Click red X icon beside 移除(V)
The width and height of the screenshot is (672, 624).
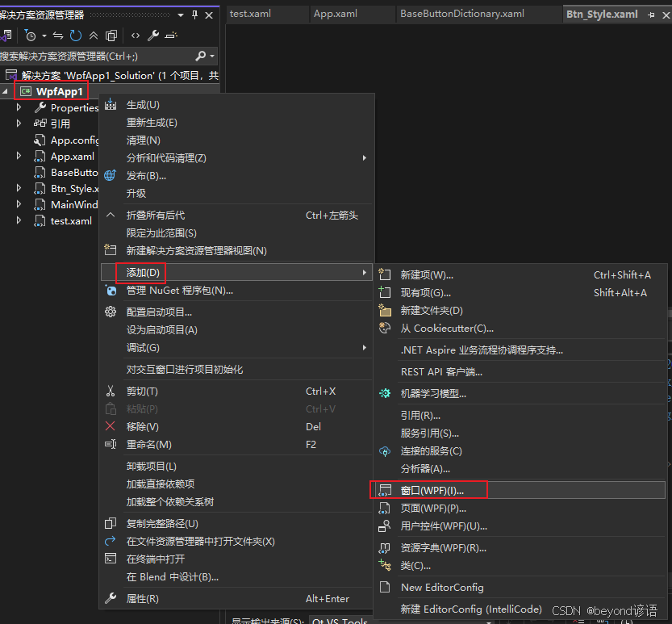tap(111, 426)
